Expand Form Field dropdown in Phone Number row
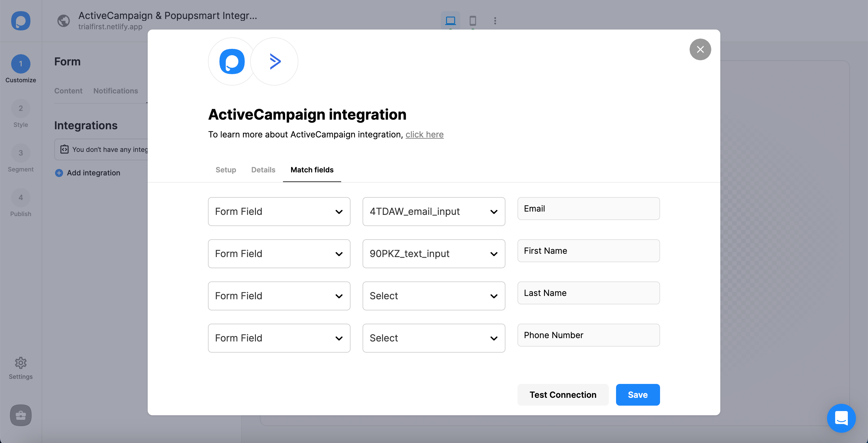868x443 pixels. (x=279, y=338)
